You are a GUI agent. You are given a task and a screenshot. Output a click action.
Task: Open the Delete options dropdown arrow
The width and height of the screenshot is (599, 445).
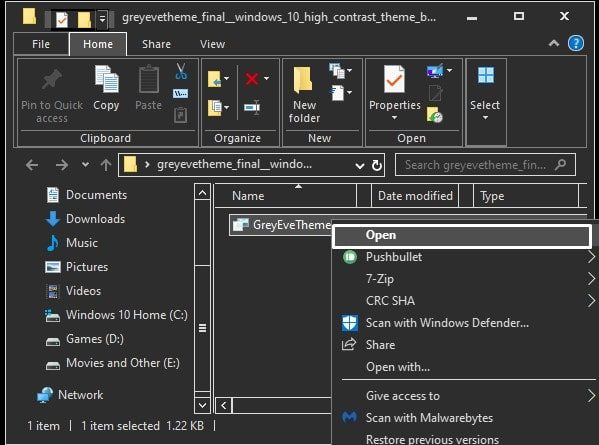(x=266, y=78)
